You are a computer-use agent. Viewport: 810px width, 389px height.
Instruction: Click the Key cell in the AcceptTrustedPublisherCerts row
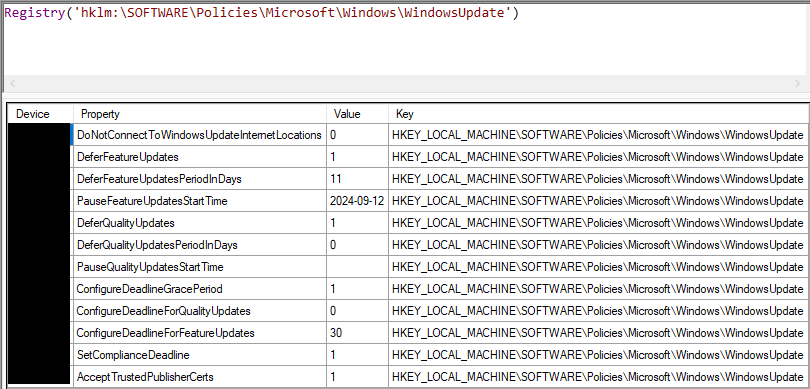(599, 377)
